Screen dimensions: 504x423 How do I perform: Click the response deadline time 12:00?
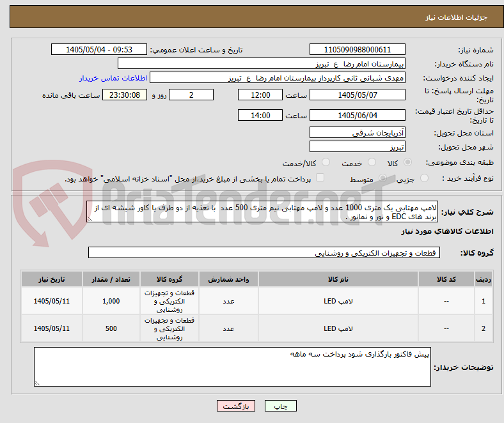coord(260,95)
